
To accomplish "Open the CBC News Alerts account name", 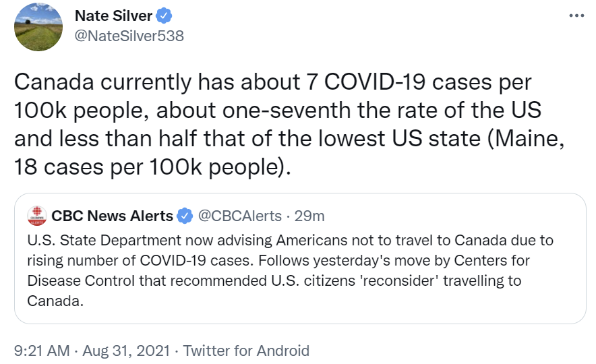I will (112, 216).
